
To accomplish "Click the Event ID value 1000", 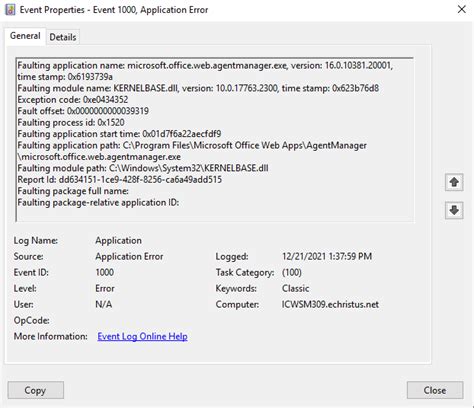I will point(105,272).
